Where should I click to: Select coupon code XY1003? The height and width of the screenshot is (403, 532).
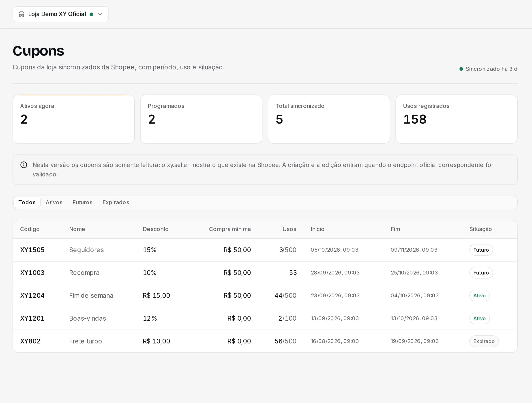[32, 273]
